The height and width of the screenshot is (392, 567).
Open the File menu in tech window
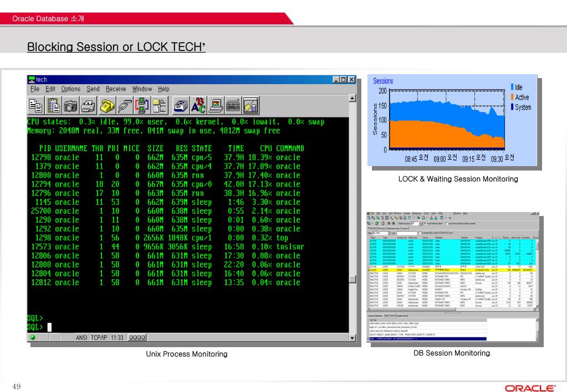tap(35, 89)
